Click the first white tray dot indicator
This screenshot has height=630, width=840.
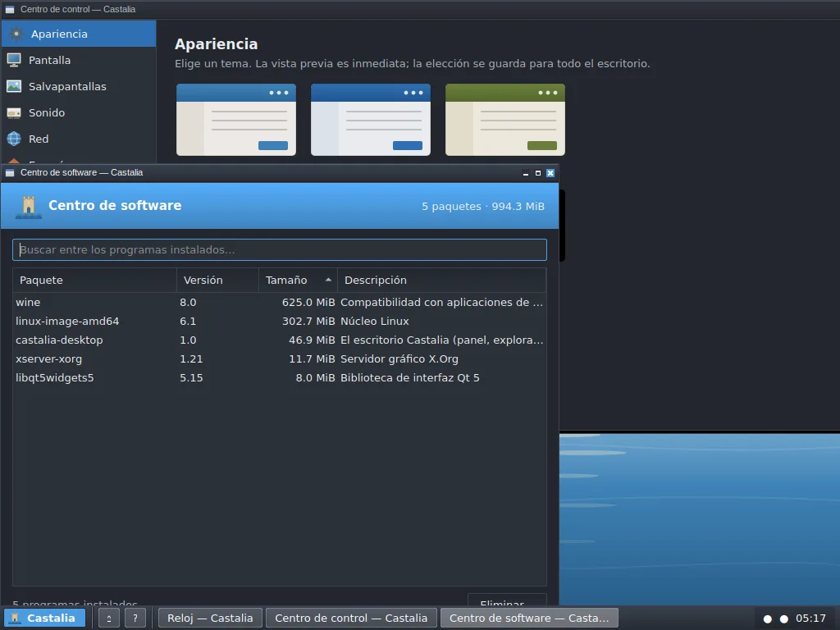(767, 619)
